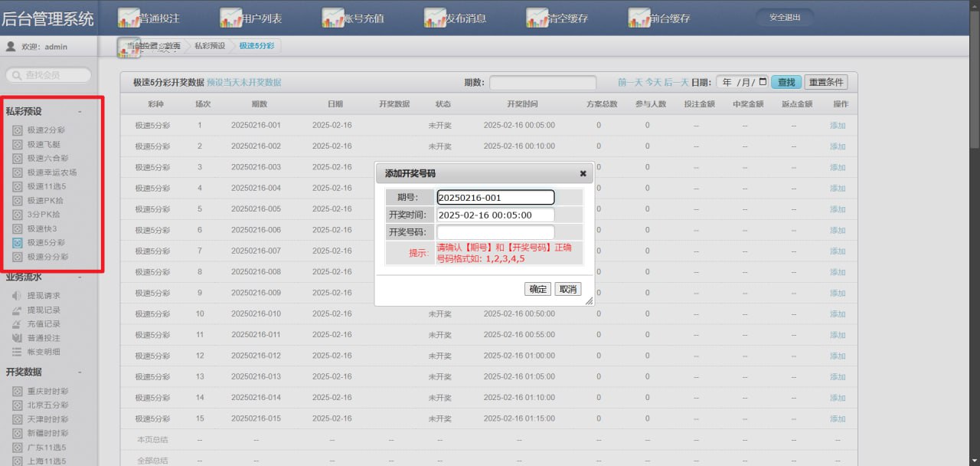Collapse the 业务流水 sidebar section
The width and height of the screenshot is (980, 466).
(x=80, y=277)
